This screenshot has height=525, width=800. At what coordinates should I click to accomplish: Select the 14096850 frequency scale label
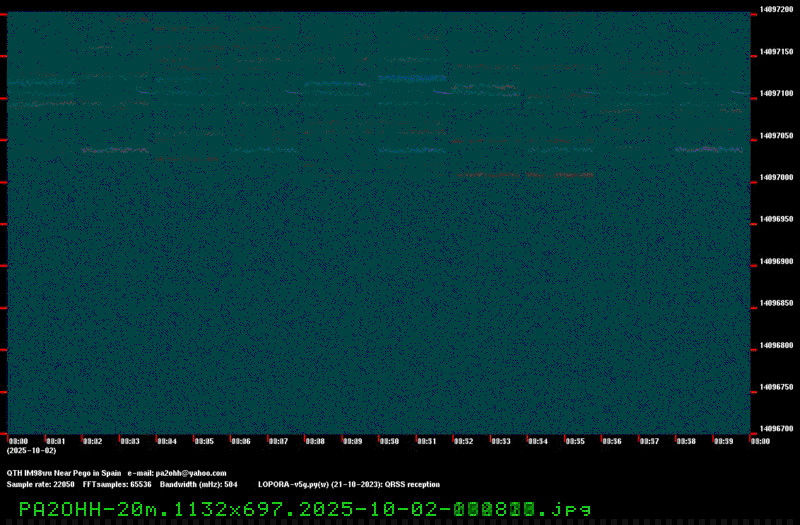point(777,303)
